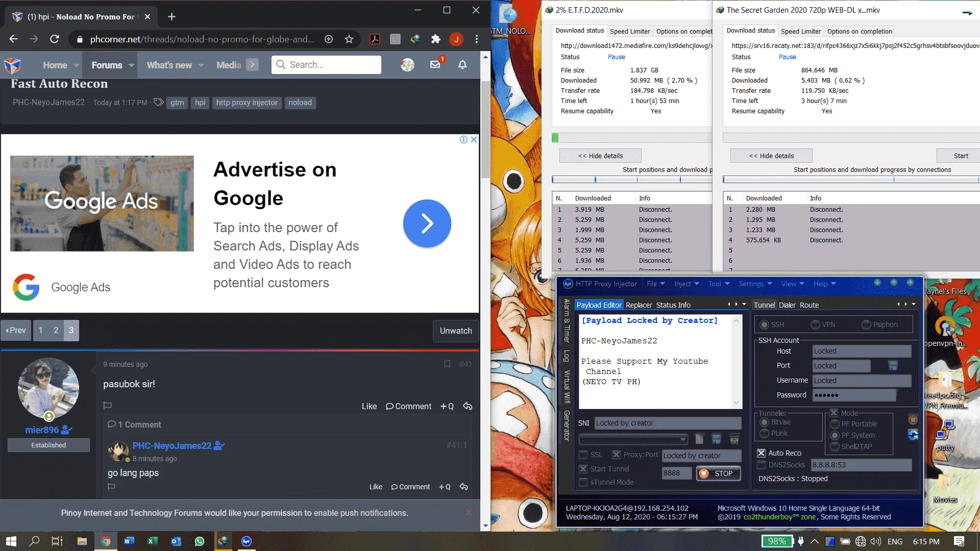Expand the File menu in HTTP Proxy Injector

click(656, 284)
